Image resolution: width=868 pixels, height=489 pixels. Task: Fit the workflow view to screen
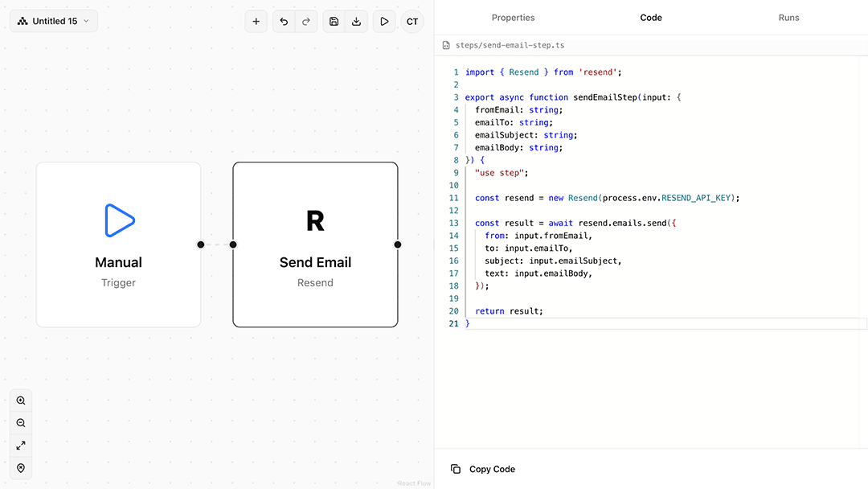click(x=21, y=446)
